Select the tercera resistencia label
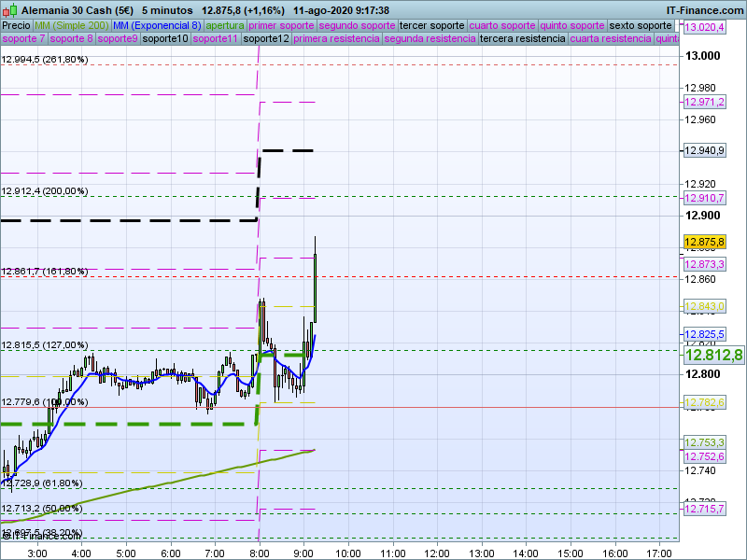This screenshot has width=747, height=560. [522, 39]
